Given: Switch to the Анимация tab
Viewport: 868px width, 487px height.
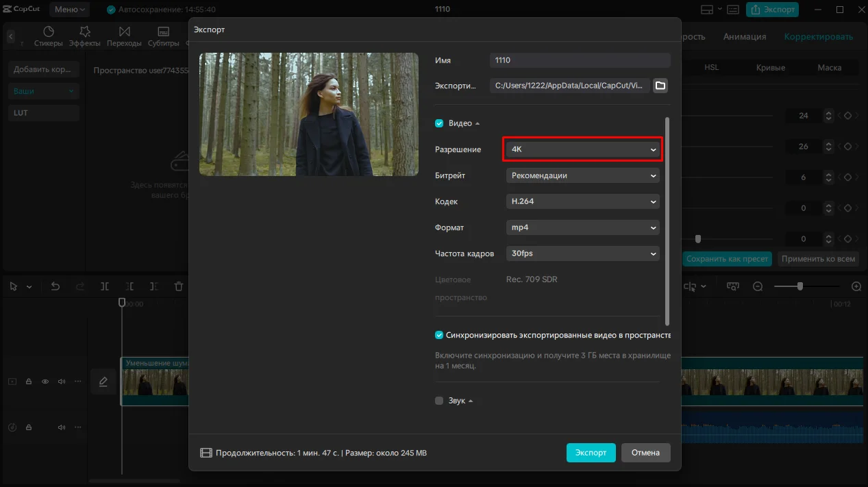Looking at the screenshot, I should pyautogui.click(x=744, y=37).
